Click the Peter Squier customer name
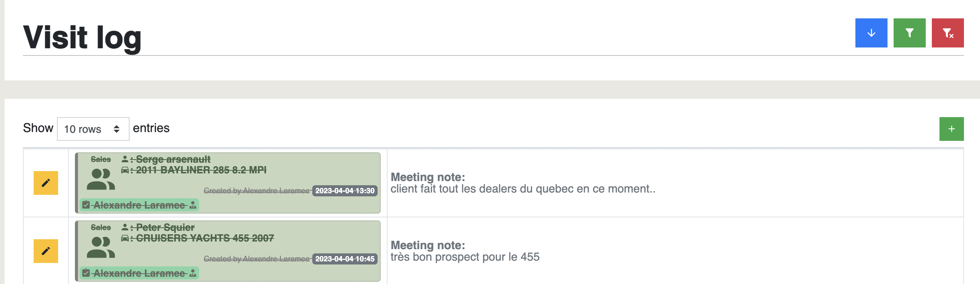The width and height of the screenshot is (980, 284). [x=165, y=227]
